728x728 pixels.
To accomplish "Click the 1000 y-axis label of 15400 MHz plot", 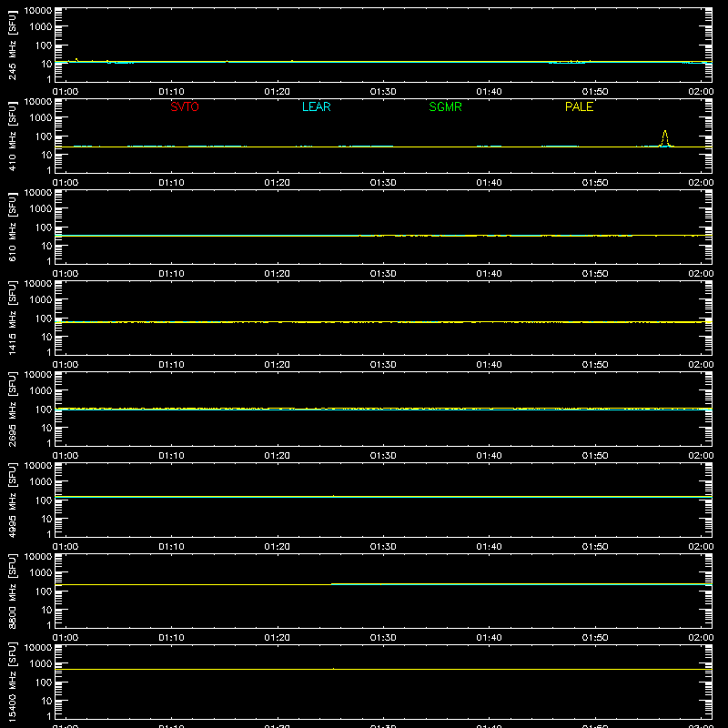I will pyautogui.click(x=41, y=664).
